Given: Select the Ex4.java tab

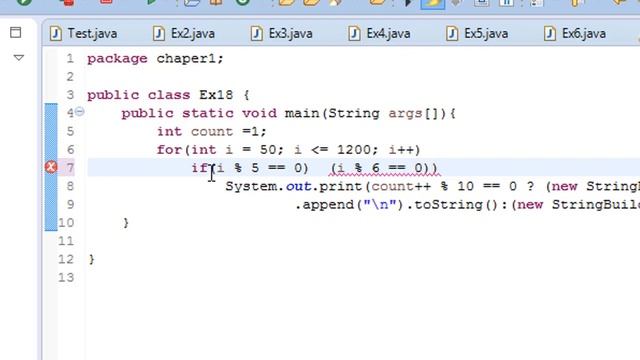Looking at the screenshot, I should 380,33.
